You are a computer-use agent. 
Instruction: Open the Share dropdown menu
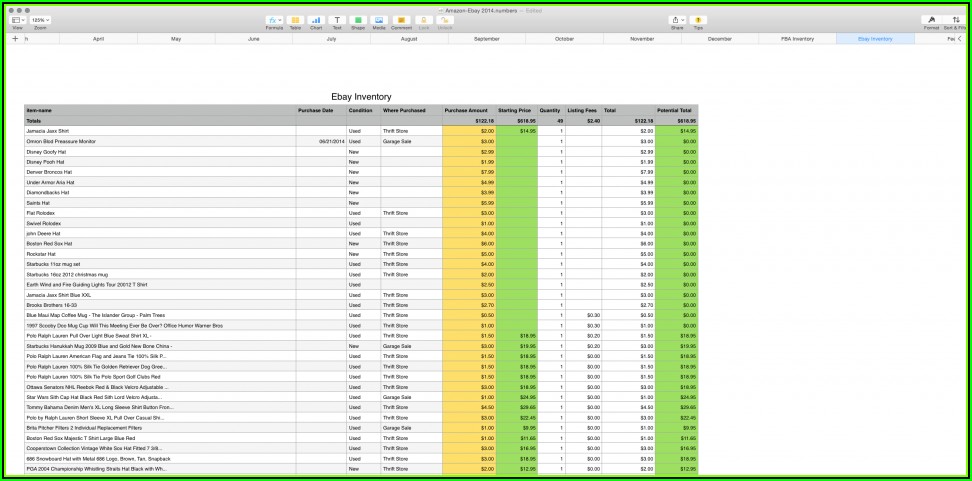677,20
